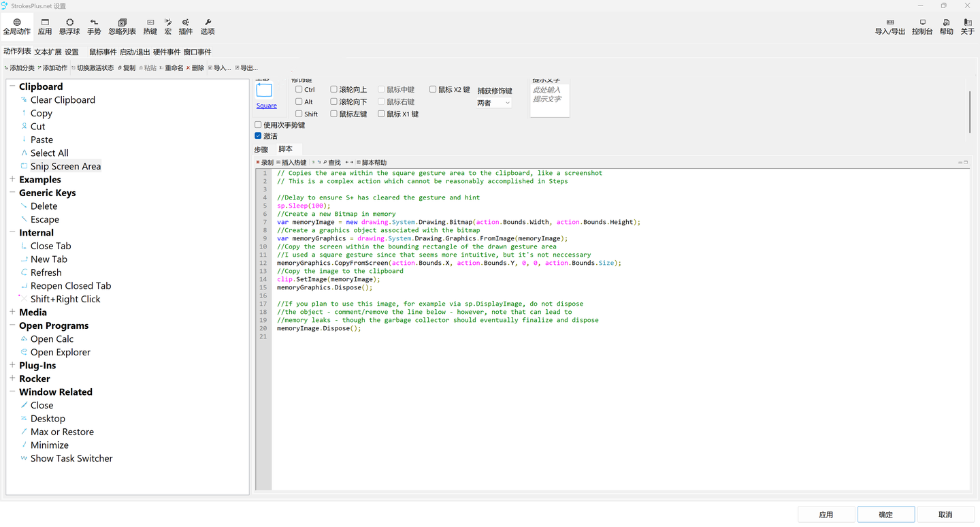
Task: Click the 查找 find script toolbar item
Action: pyautogui.click(x=332, y=163)
